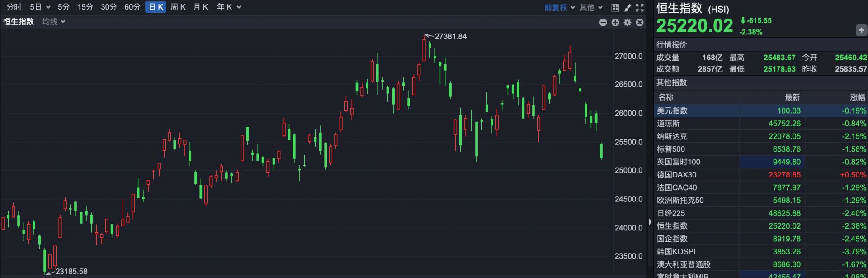Screen dimensions: 868x278
Task: Zoom in chart with plus icon
Action: tap(615, 22)
